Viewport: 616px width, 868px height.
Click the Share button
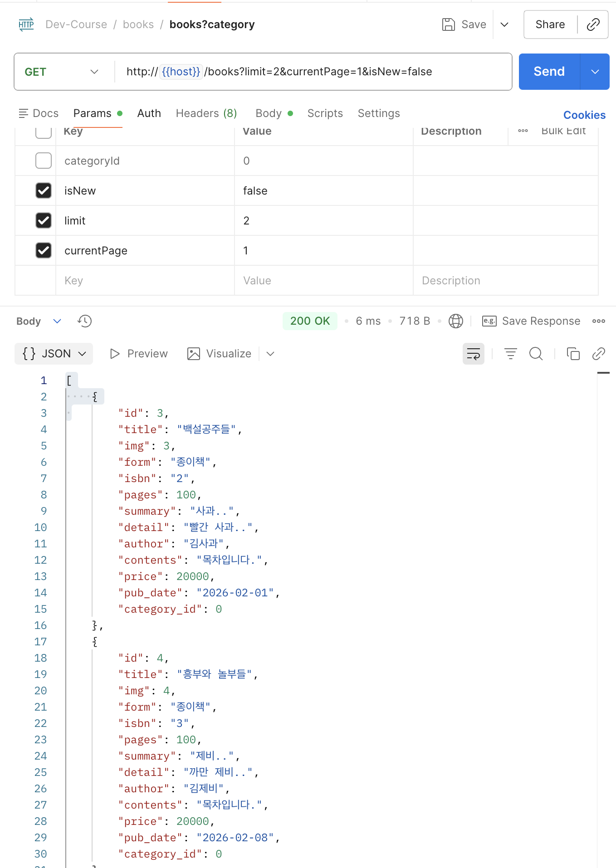click(x=550, y=24)
